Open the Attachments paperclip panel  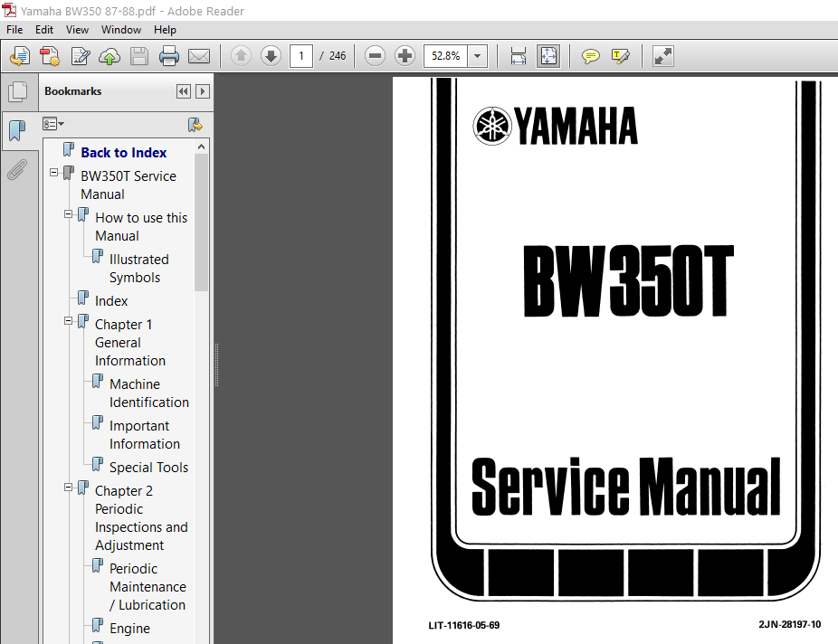(17, 169)
